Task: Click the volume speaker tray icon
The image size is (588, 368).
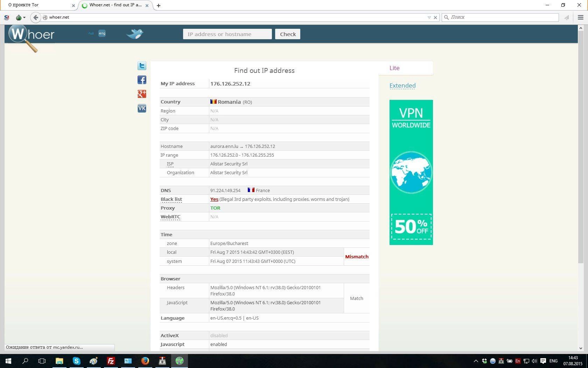Action: point(534,361)
